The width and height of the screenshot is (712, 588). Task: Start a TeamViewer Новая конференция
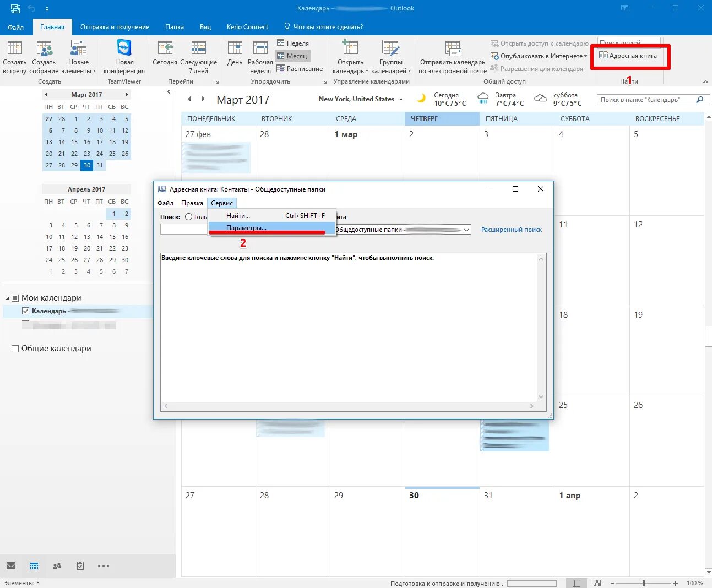pyautogui.click(x=124, y=57)
